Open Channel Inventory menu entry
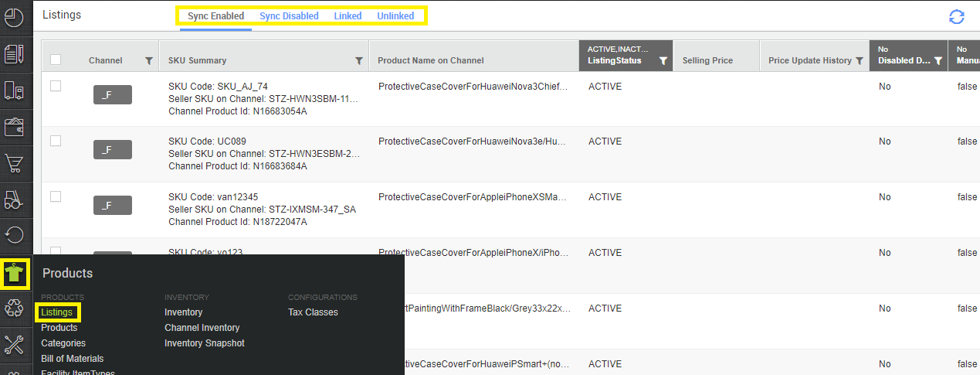 tap(202, 328)
